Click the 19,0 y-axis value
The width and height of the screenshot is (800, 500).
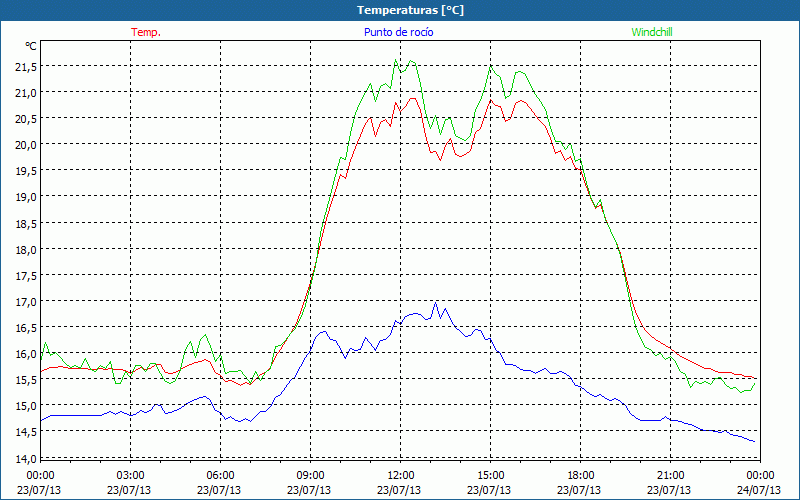pyautogui.click(x=27, y=196)
